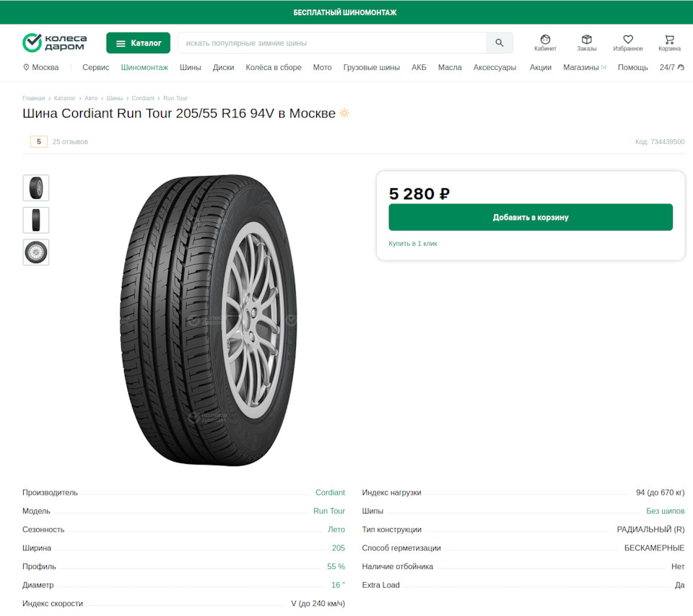Click the search magnifier button
The width and height of the screenshot is (693, 616).
pos(500,43)
